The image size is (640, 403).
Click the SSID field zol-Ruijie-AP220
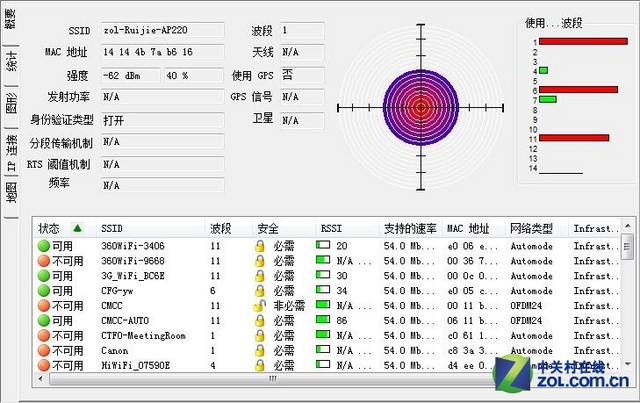(x=162, y=30)
